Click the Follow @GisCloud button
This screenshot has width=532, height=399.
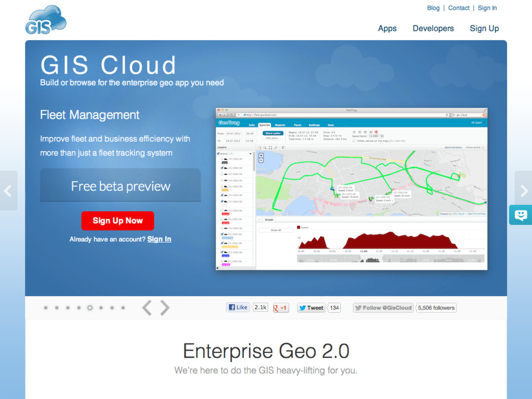coord(383,308)
